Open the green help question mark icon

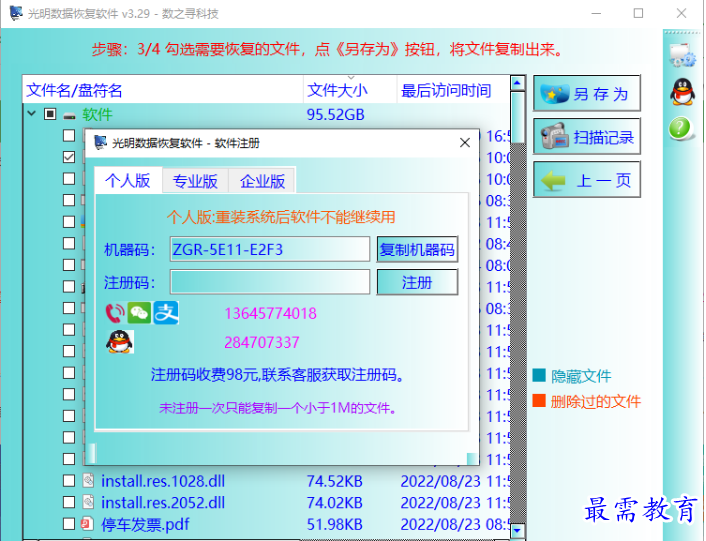coord(680,128)
